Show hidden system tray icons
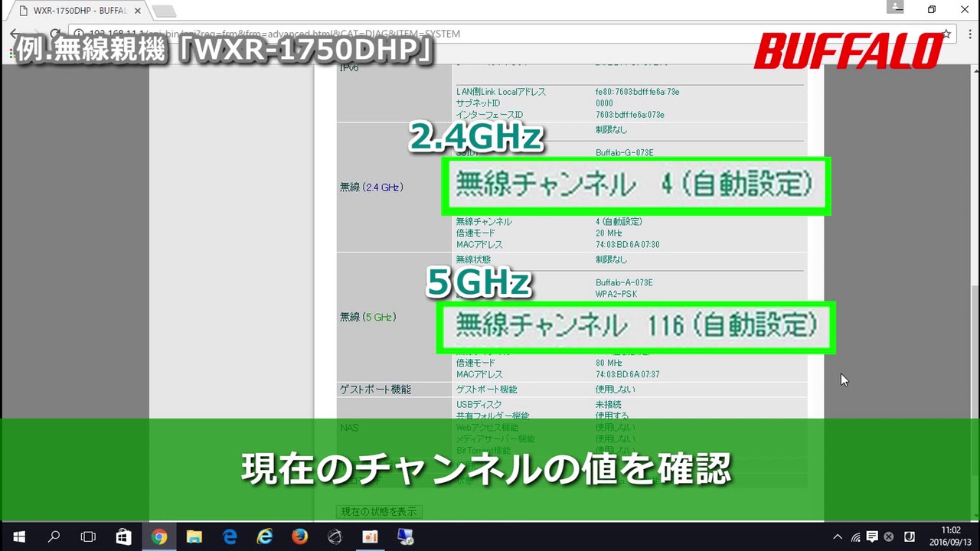980x551 pixels. (838, 536)
